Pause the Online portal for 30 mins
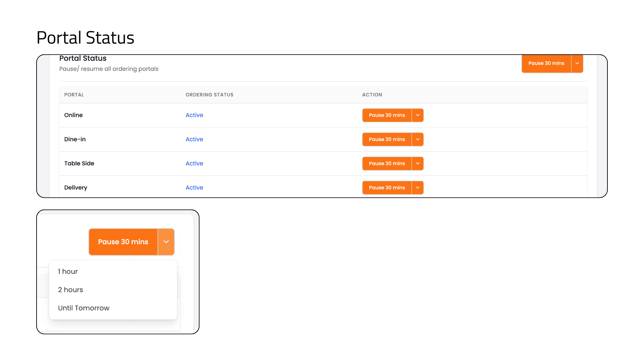The height and width of the screenshot is (362, 644). [x=387, y=115]
